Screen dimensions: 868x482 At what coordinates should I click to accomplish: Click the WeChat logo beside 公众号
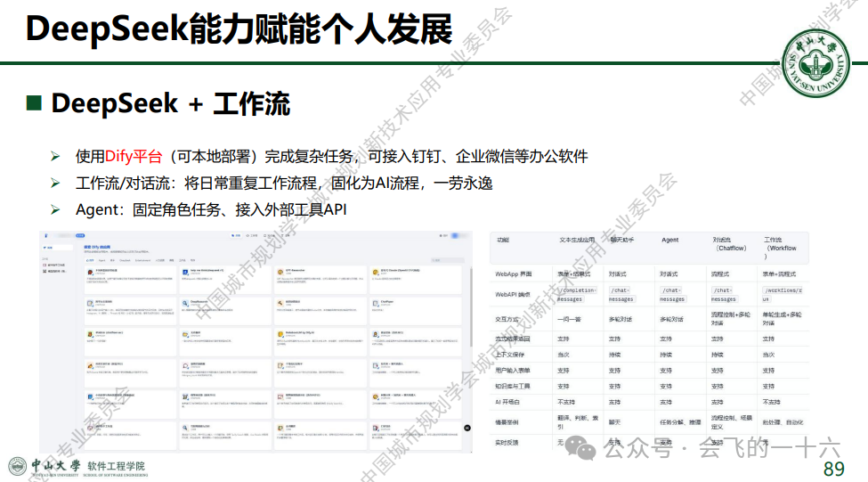(580, 447)
